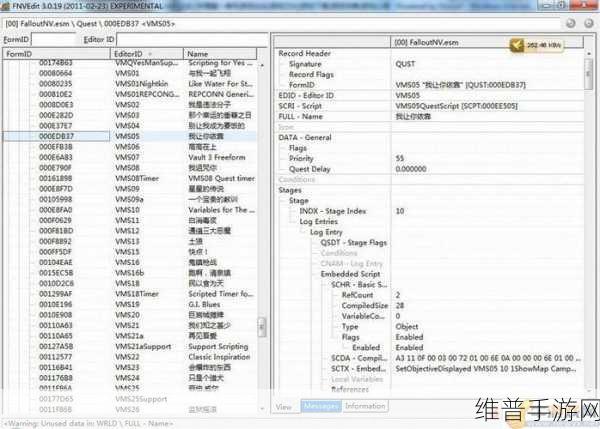Select record 000E282D VMS03

coord(130,115)
